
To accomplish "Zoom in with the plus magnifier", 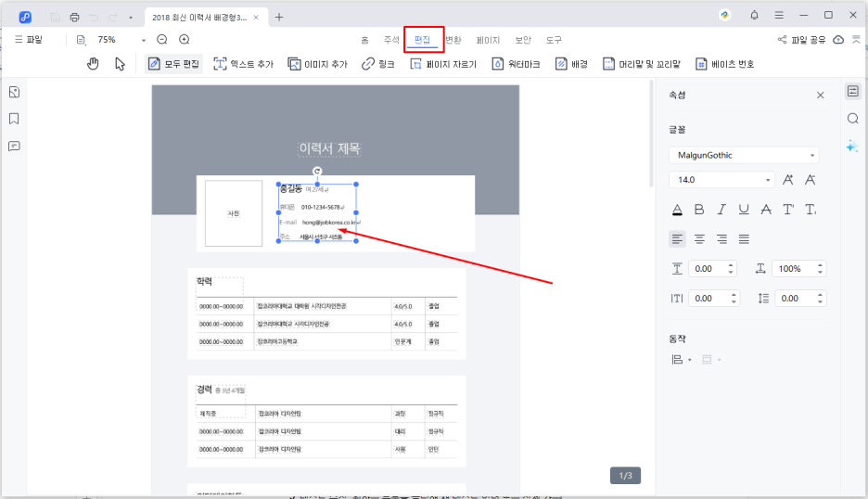I will [185, 39].
